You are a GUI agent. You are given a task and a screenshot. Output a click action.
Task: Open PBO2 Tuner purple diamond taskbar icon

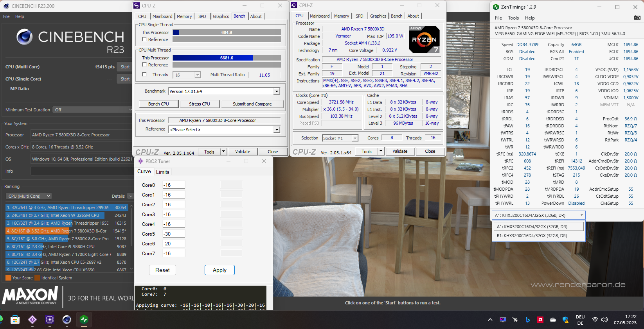point(32,320)
